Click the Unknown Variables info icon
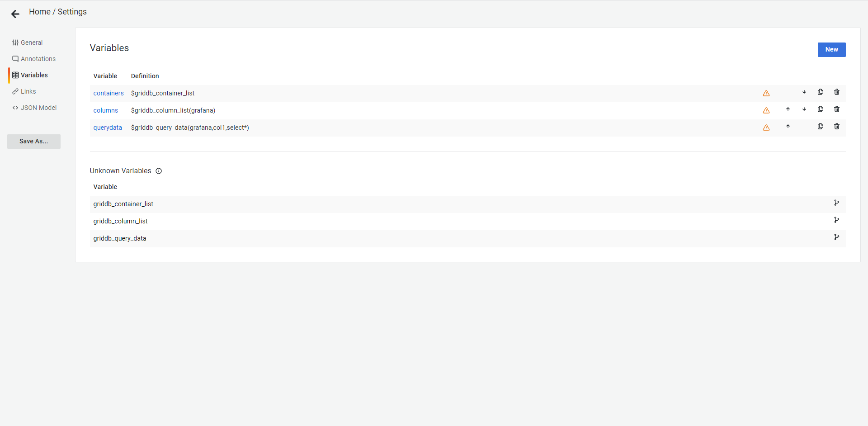This screenshot has width=868, height=426. tap(159, 171)
